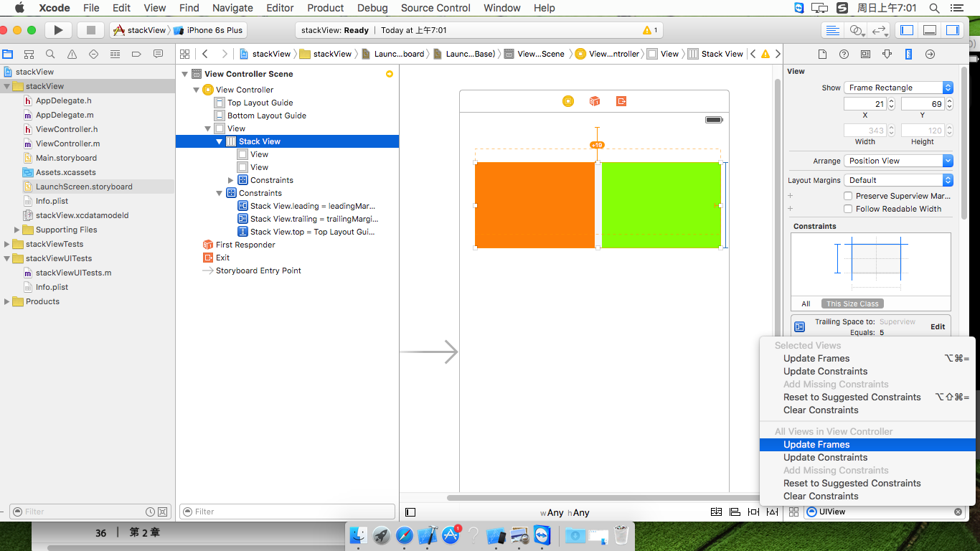980x551 pixels.
Task: Enable Follow Readable Width checkbox
Action: pos(848,209)
